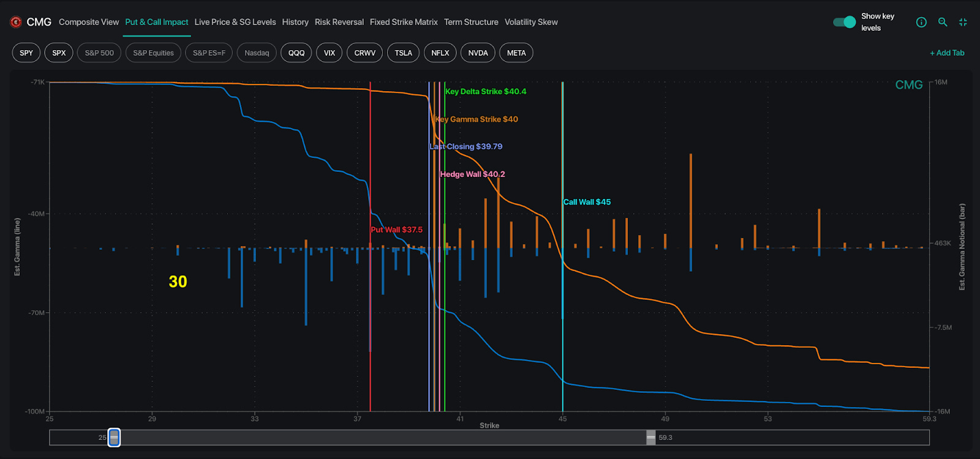Open the Term Structure tab
Image resolution: width=980 pixels, height=459 pixels.
click(471, 22)
